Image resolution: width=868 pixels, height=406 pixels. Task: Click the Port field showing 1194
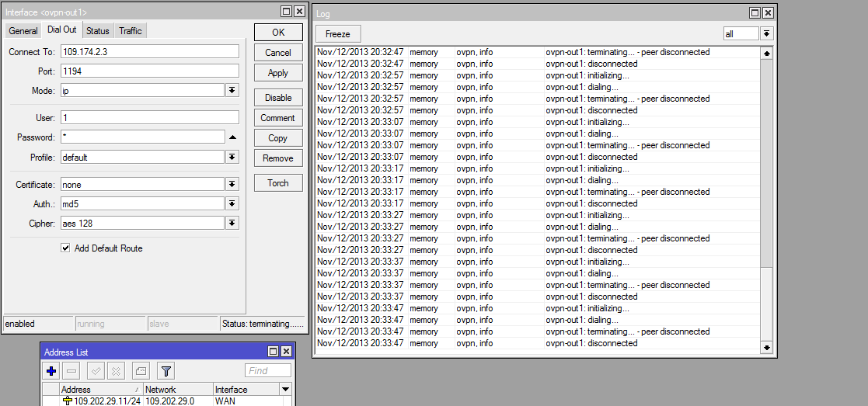(150, 71)
